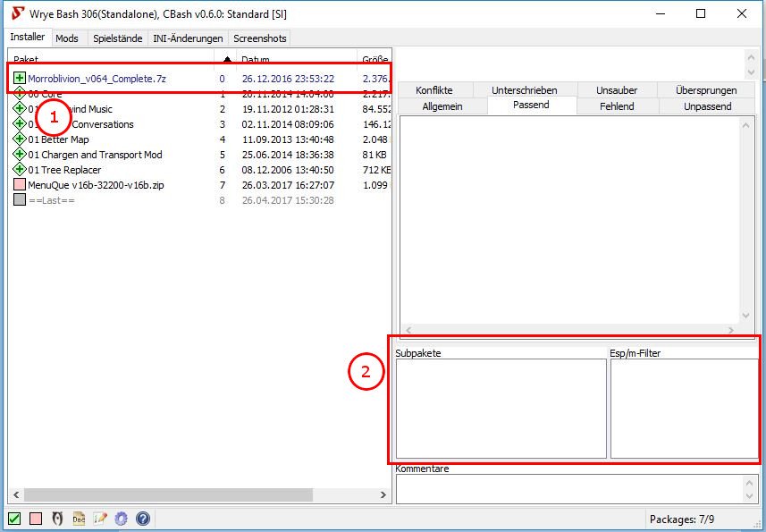Screen dimensions: 766x532
Task: Toggle the 01 Chargen and Transport Mod diamond
Action: (19, 155)
